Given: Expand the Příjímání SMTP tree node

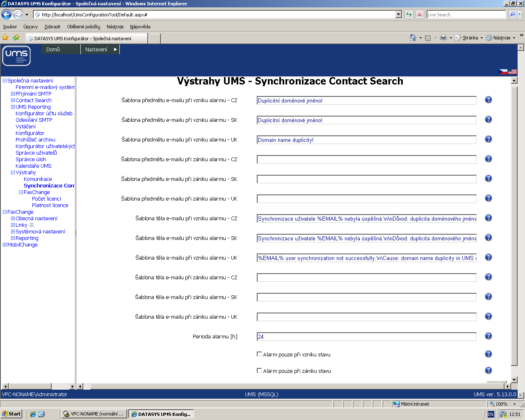Looking at the screenshot, I should coord(13,94).
